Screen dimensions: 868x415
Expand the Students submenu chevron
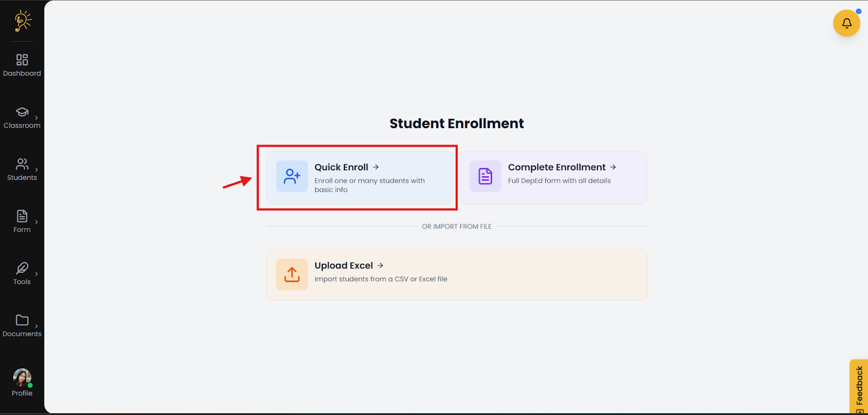pos(36,170)
